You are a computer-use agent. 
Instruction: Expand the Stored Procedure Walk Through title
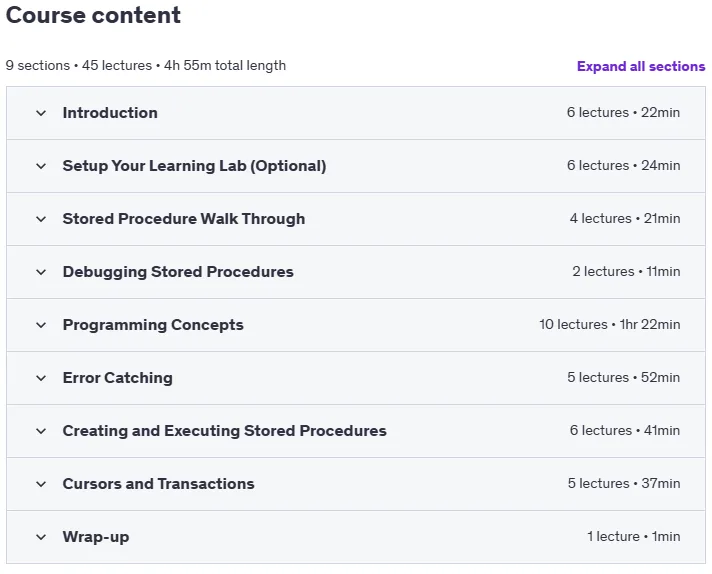tap(184, 219)
